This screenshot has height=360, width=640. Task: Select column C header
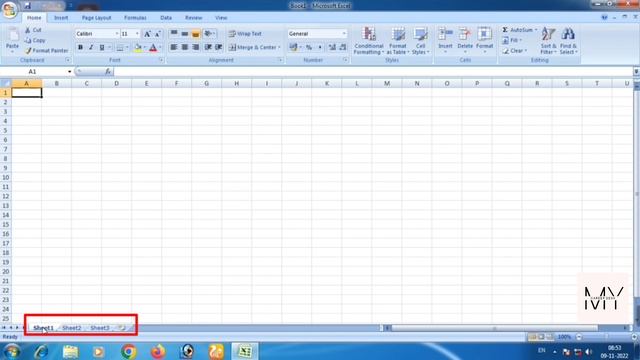[x=87, y=83]
